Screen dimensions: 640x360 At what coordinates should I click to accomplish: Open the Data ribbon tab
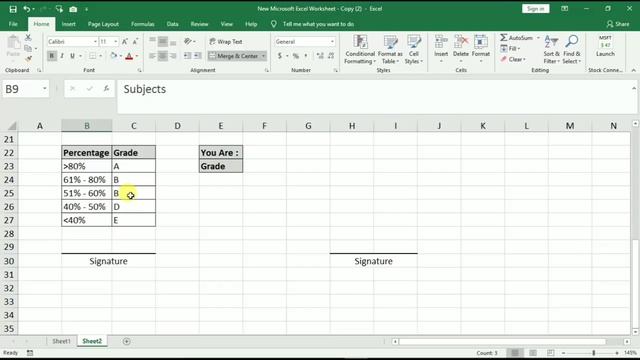coord(172,24)
